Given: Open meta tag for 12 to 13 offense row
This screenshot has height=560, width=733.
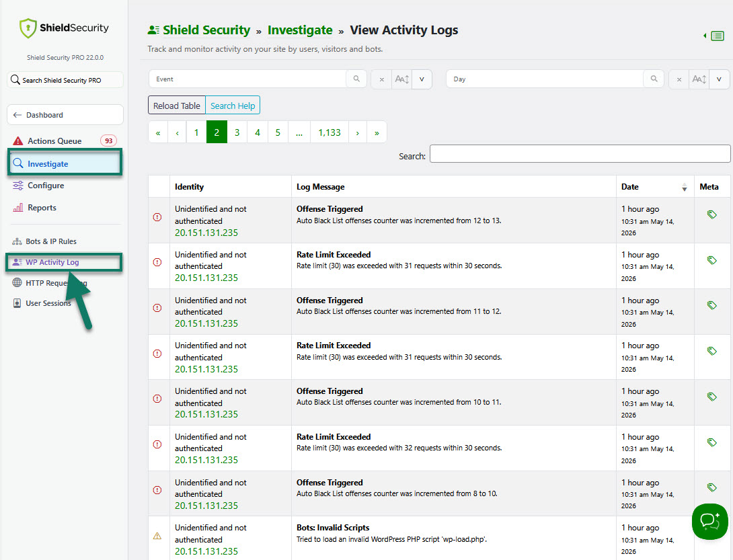Looking at the screenshot, I should 711,214.
